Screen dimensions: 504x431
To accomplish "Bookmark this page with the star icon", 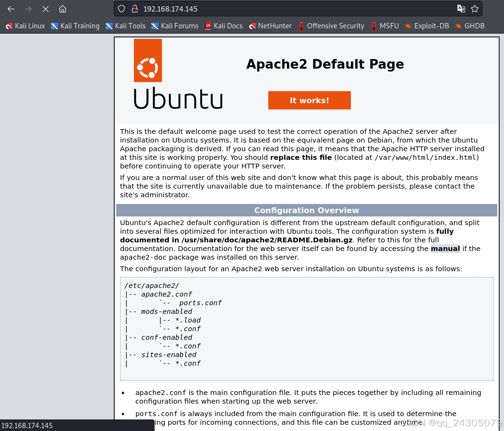I will tap(475, 9).
